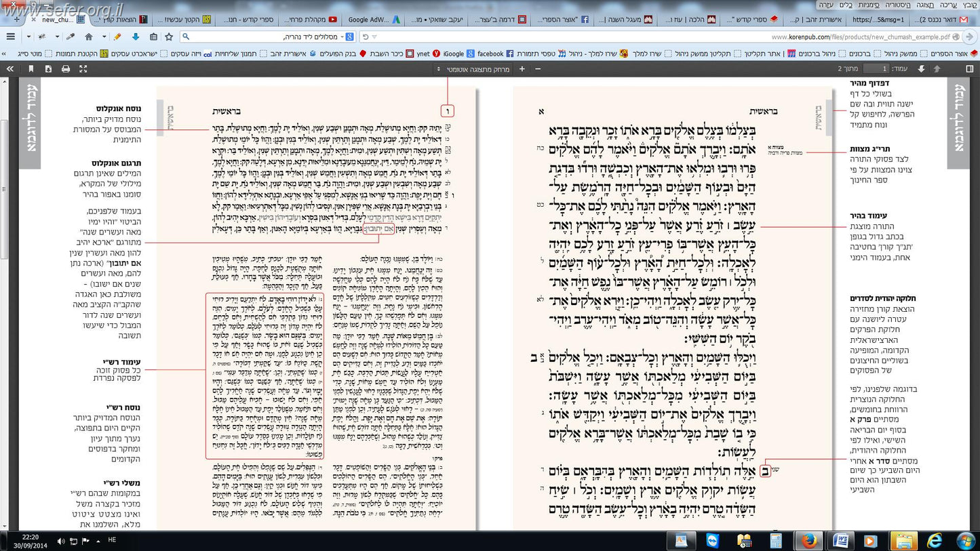Open the PDF tools double-arrow menu
The height and width of the screenshot is (551, 980).
click(x=9, y=69)
